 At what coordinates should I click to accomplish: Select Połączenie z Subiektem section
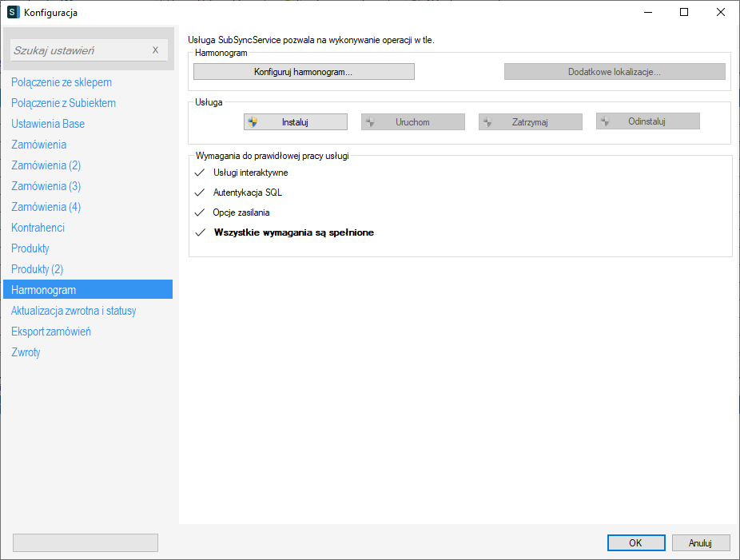tap(64, 103)
